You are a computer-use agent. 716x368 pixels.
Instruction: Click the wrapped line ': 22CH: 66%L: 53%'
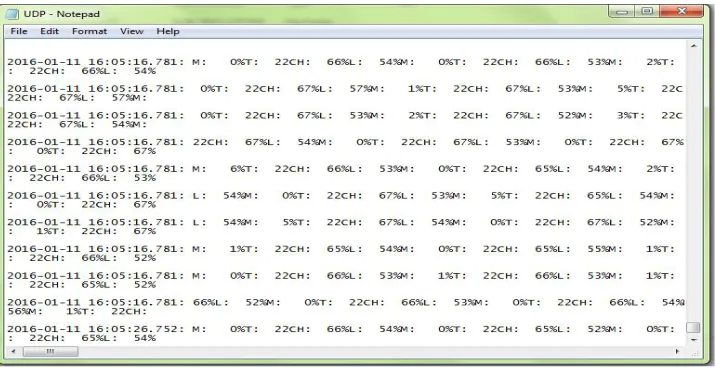pyautogui.click(x=82, y=178)
